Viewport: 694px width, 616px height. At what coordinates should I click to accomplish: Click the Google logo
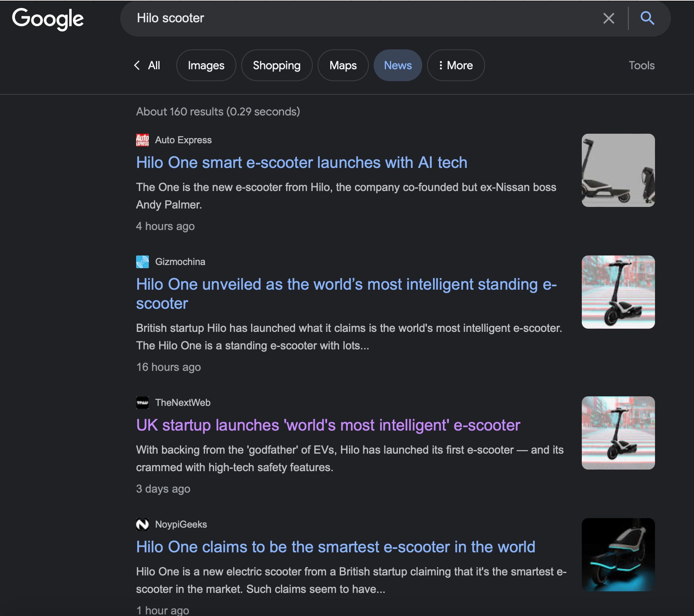point(48,19)
